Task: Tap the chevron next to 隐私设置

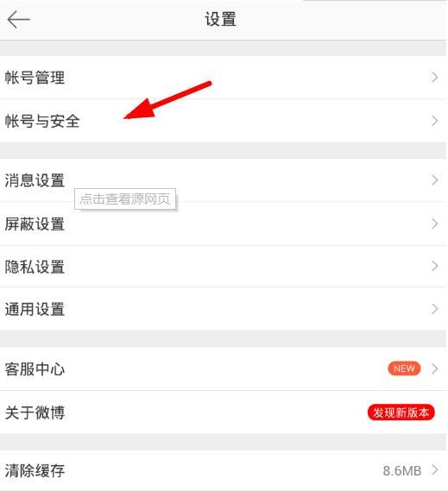Action: 434,266
